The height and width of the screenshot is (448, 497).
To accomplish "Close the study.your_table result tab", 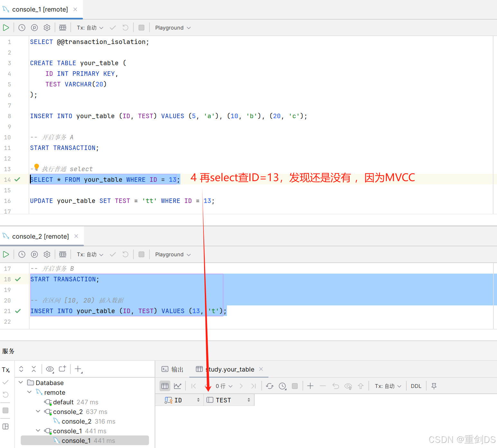I will point(261,369).
